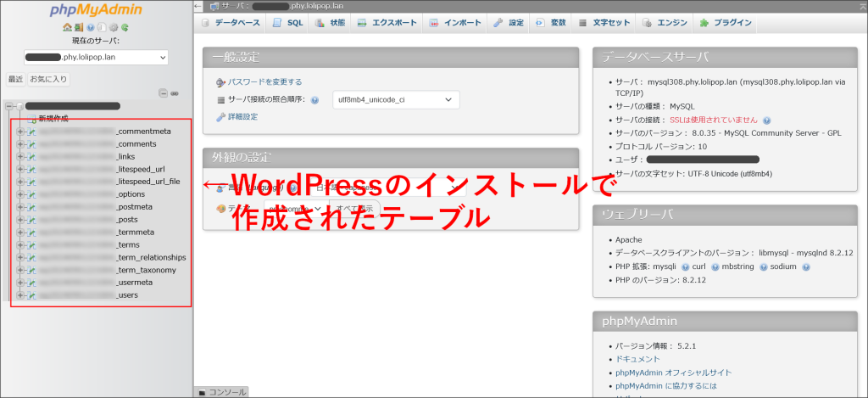
Task: Click the phpMyAdmin logo
Action: [96, 10]
